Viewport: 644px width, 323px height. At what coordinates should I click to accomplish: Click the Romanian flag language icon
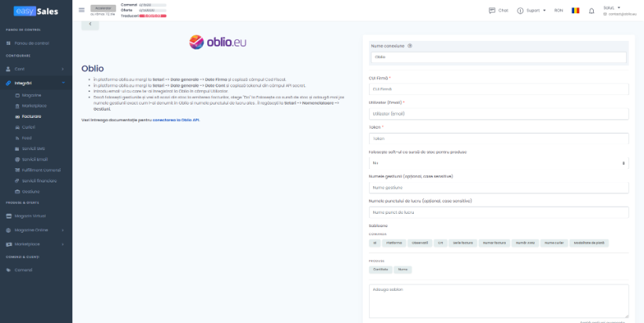pos(575,10)
